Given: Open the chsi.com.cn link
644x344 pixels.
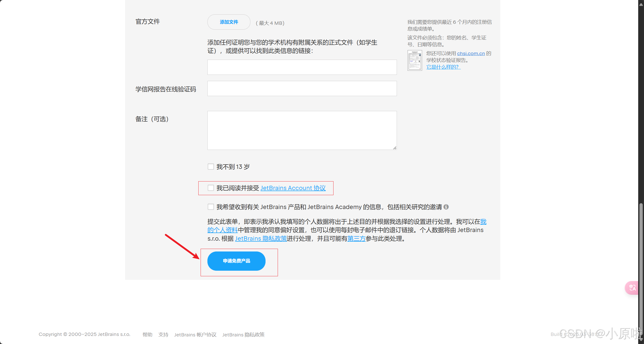Looking at the screenshot, I should click(x=471, y=54).
